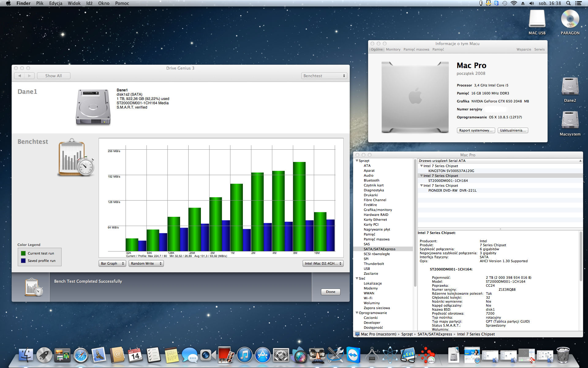The width and height of the screenshot is (588, 368).
Task: Select Thunderbolt in the hardware list
Action: 383,264
